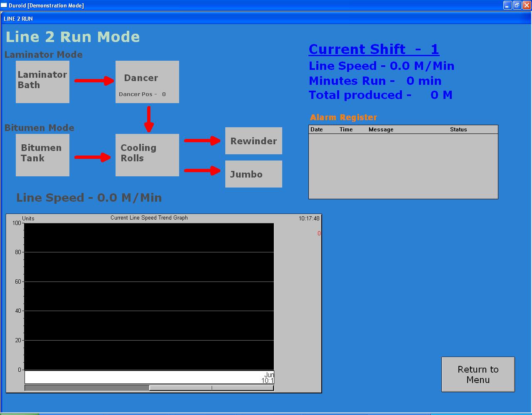Minimize the Duroid window

(507, 5)
